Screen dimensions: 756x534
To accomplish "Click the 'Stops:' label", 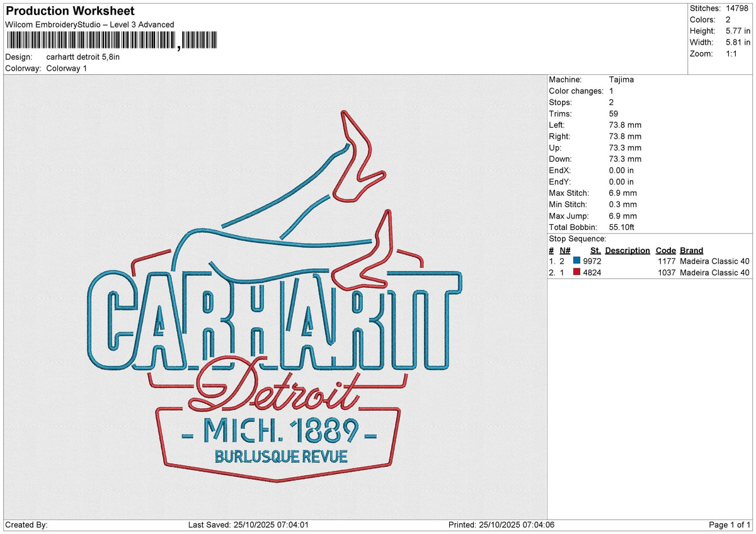I will [561, 102].
